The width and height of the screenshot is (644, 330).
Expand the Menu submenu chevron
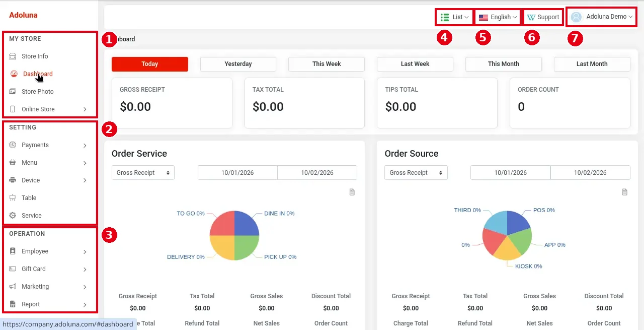[x=85, y=163]
